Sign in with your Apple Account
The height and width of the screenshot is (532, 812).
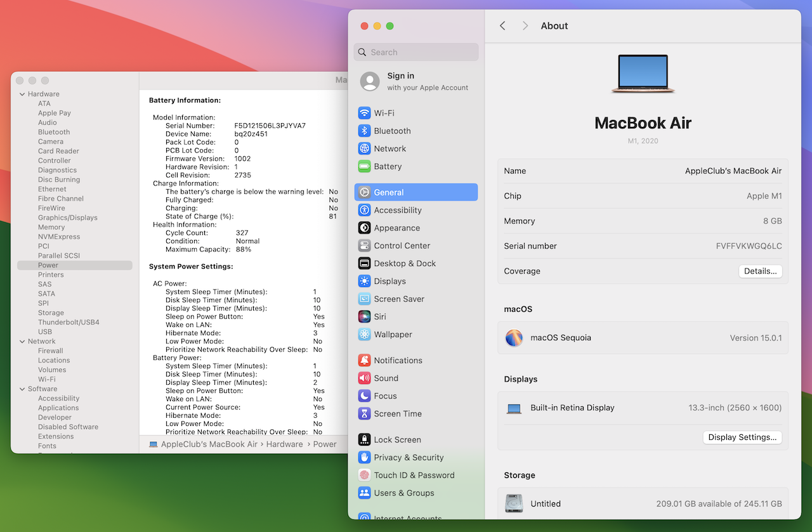416,81
